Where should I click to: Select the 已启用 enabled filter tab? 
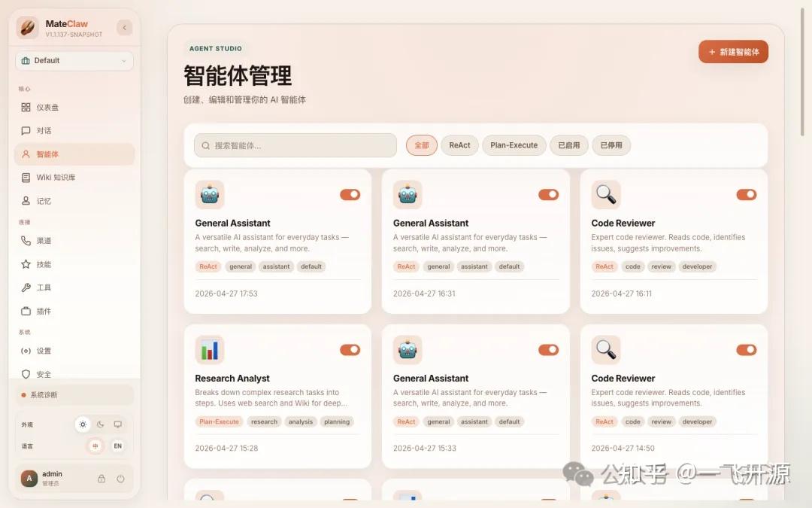[568, 145]
